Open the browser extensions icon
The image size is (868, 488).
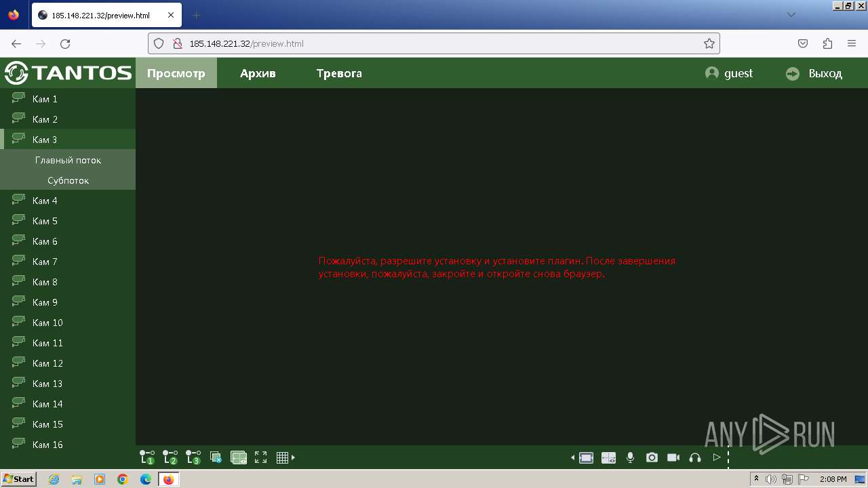[827, 43]
